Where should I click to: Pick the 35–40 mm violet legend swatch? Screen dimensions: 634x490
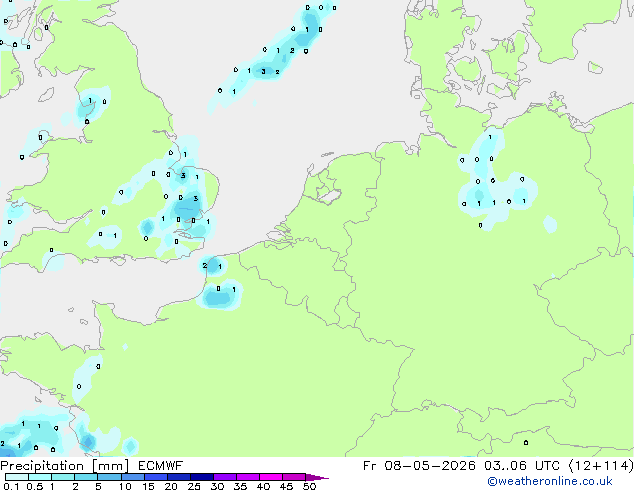click(248, 477)
